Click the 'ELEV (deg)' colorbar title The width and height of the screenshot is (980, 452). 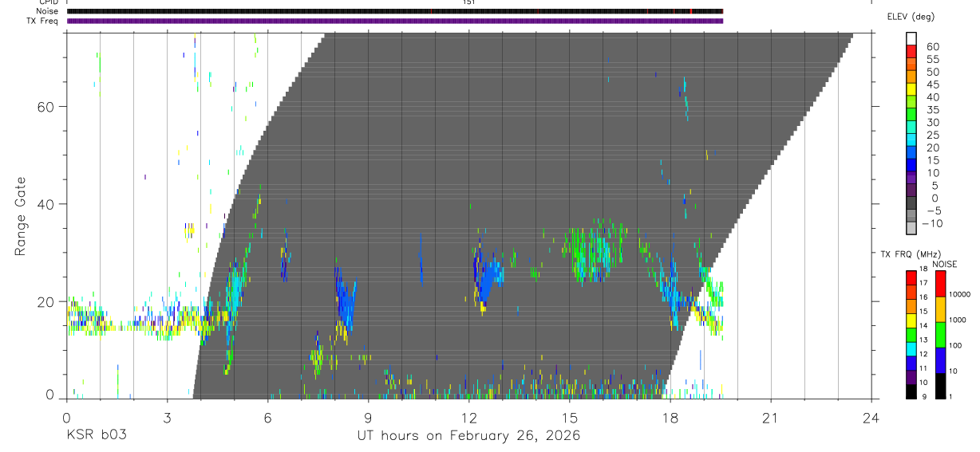tap(911, 18)
